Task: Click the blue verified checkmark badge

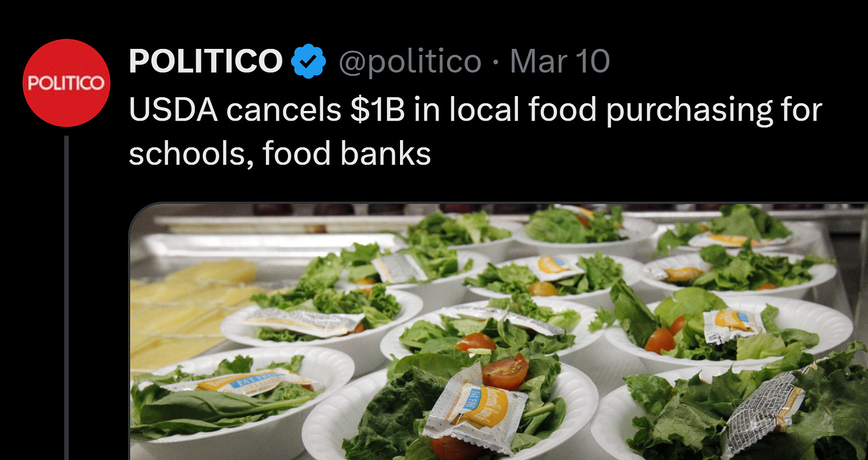Action: 308,62
